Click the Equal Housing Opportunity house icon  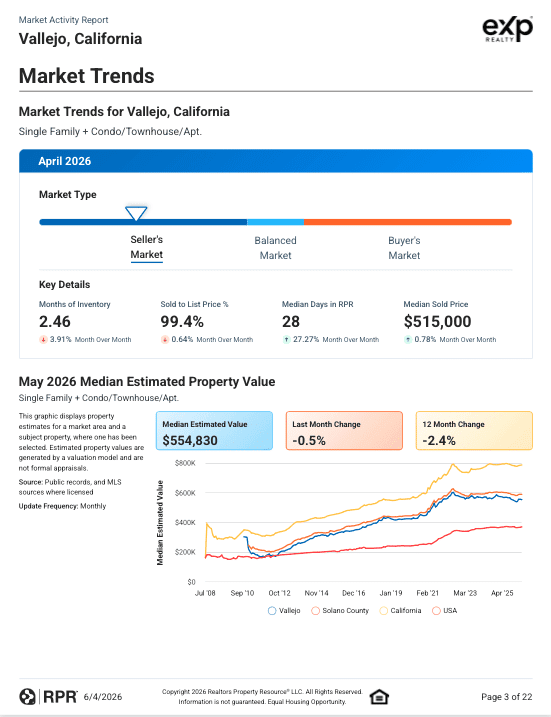pyautogui.click(x=379, y=697)
